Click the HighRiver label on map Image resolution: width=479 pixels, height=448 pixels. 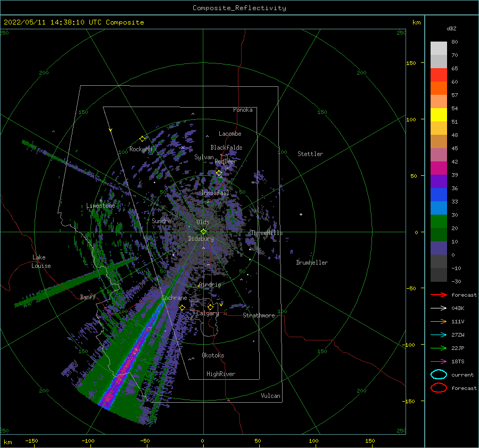coord(221,374)
